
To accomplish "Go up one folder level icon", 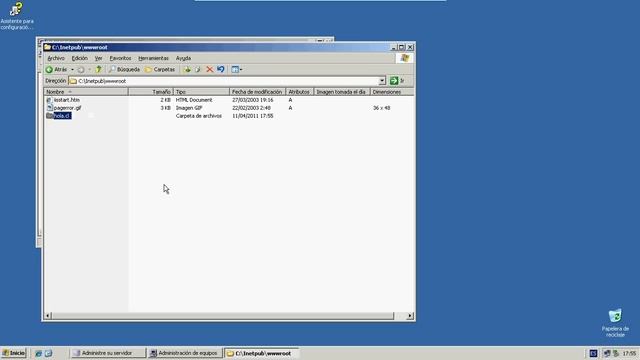I will [x=98, y=69].
